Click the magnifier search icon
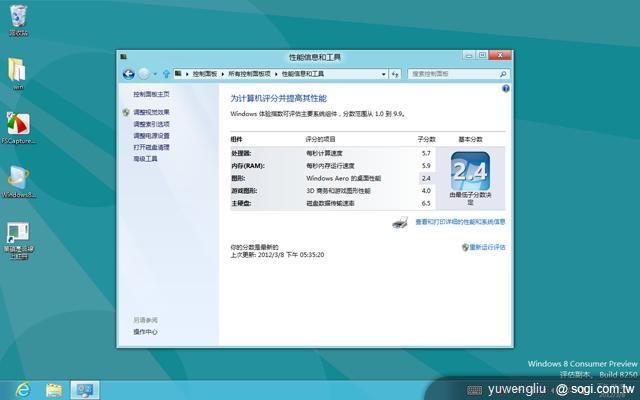 coord(503,74)
